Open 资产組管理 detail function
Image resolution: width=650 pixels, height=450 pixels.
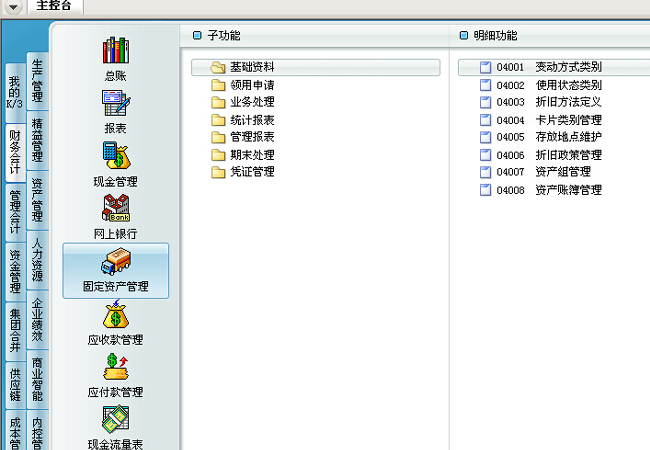click(x=563, y=172)
